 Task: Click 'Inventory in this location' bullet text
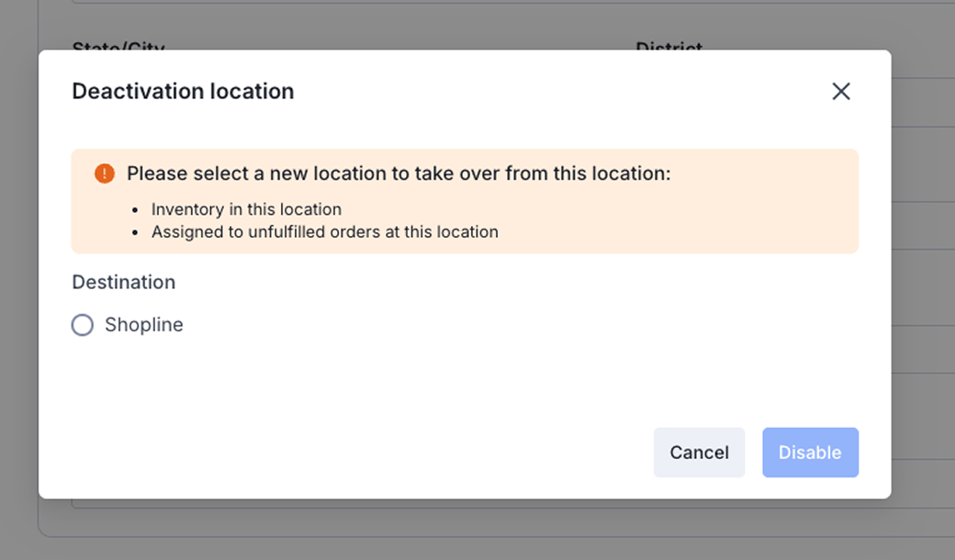(246, 209)
